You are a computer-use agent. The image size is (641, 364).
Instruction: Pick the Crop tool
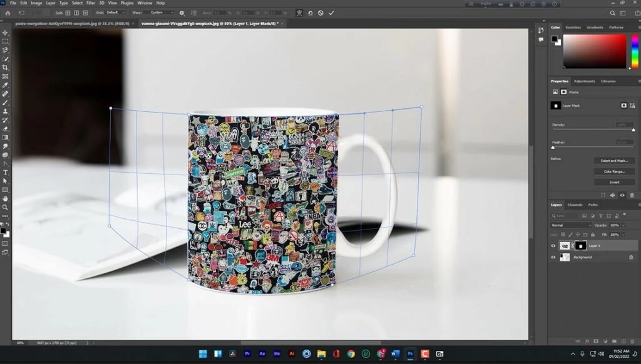pyautogui.click(x=5, y=68)
